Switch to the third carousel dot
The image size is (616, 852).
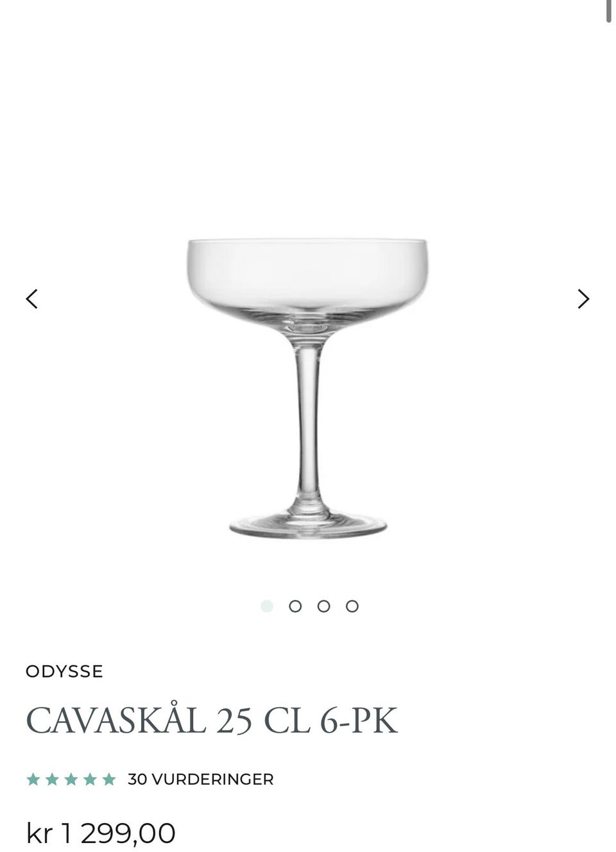[x=323, y=606]
